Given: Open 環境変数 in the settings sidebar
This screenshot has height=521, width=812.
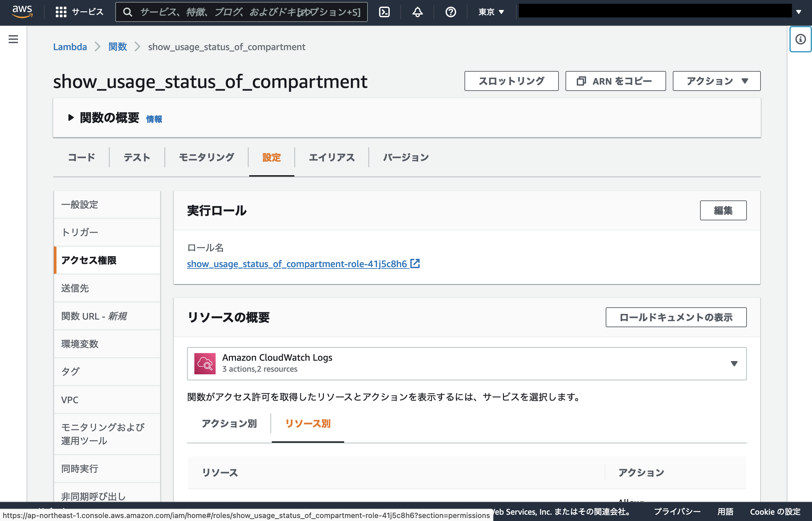Looking at the screenshot, I should tap(80, 344).
